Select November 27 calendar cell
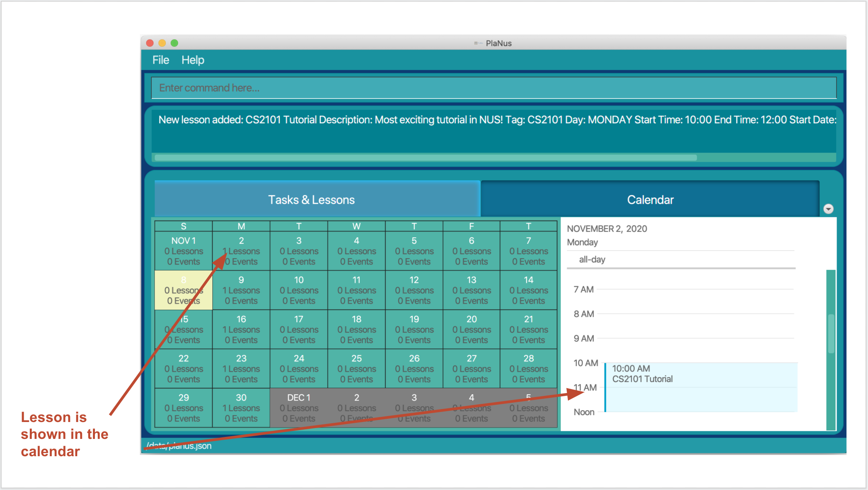The image size is (868, 490). 471,369
